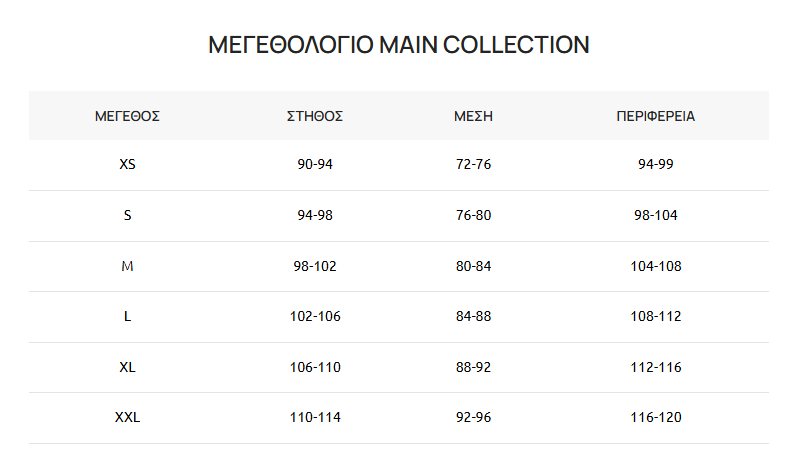Image resolution: width=795 pixels, height=463 pixels.
Task: Click the S size row label
Action: click(127, 215)
